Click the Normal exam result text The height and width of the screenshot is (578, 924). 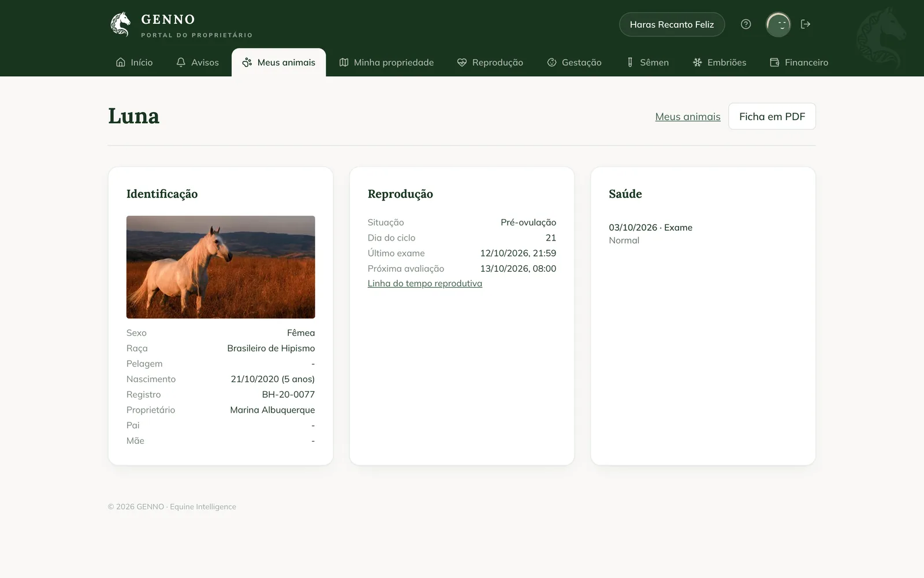coord(624,240)
